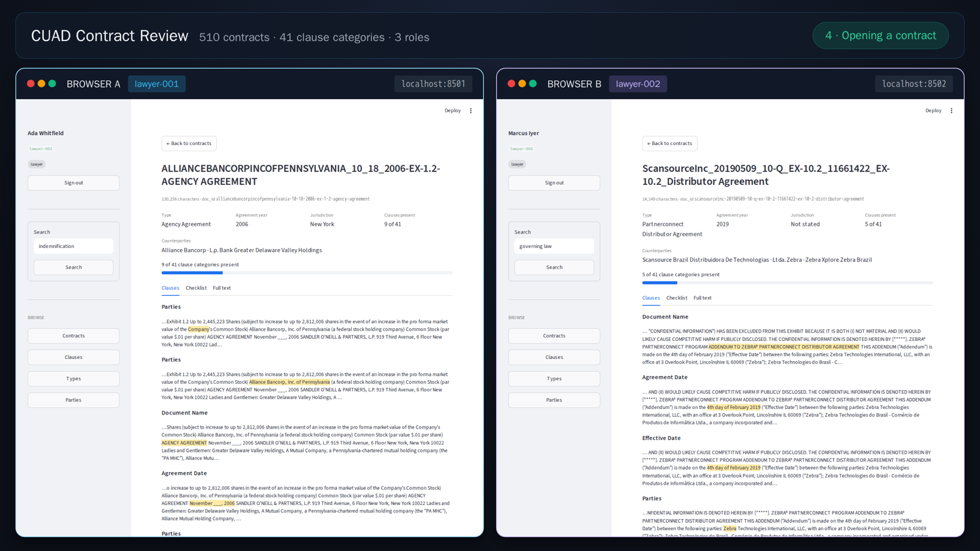This screenshot has width=980, height=551.
Task: Focus the 'governing law' search field in Browser B
Action: [554, 246]
